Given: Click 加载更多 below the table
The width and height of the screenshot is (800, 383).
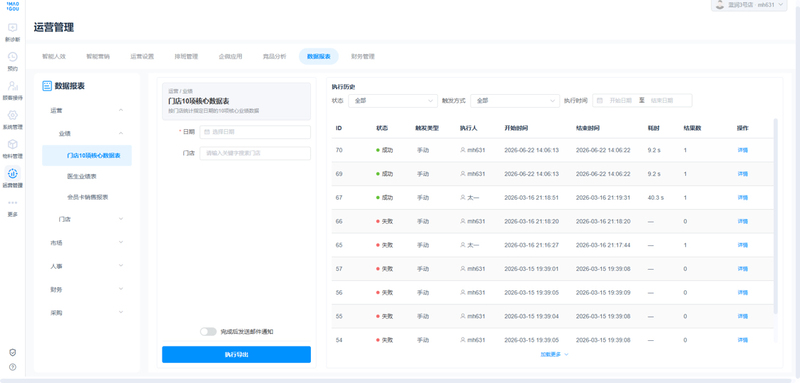Looking at the screenshot, I should pos(555,354).
